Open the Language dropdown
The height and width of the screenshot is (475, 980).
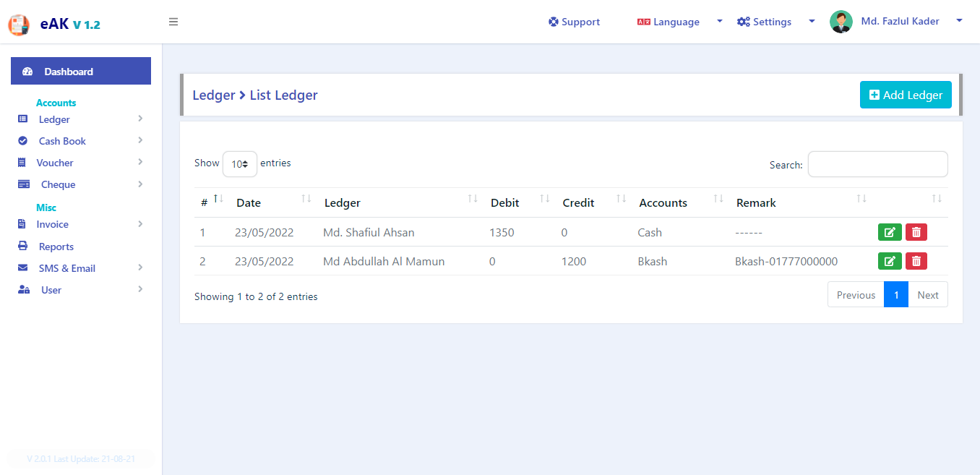click(x=679, y=22)
